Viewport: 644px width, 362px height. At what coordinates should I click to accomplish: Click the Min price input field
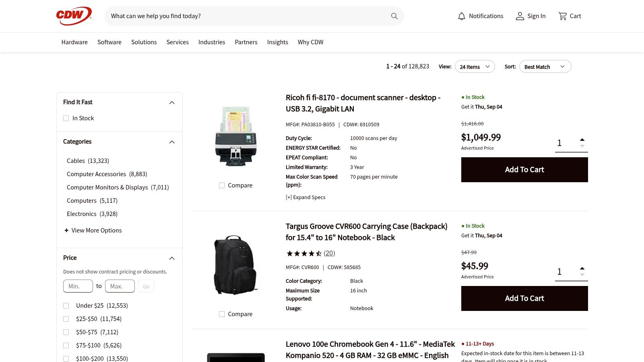pos(78,286)
